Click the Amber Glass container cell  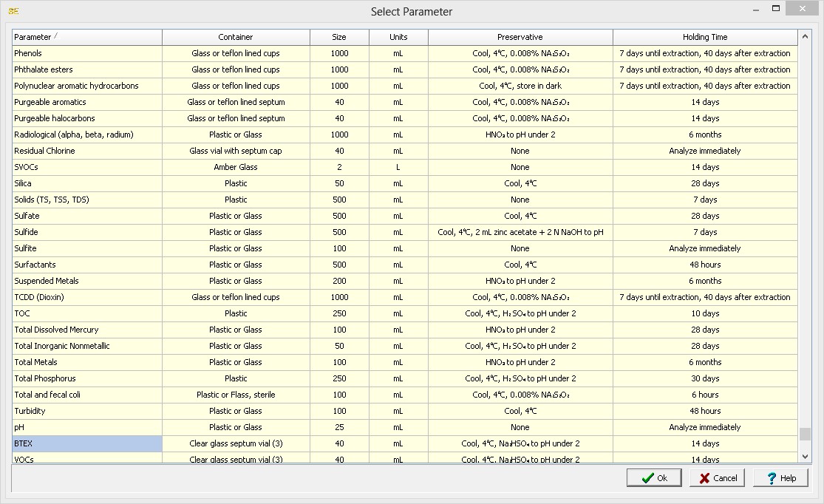[236, 167]
